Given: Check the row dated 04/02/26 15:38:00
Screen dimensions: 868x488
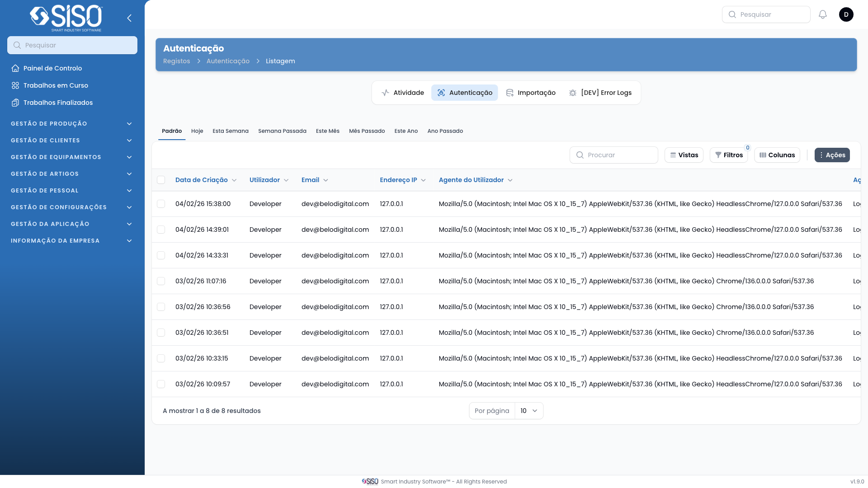Looking at the screenshot, I should (161, 204).
